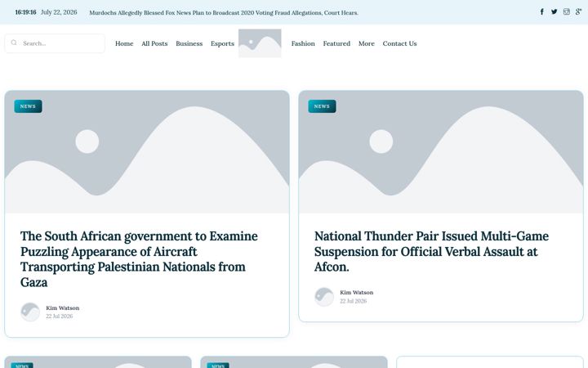Click the site logo in navigation bar
The width and height of the screenshot is (588, 368).
coord(260,43)
